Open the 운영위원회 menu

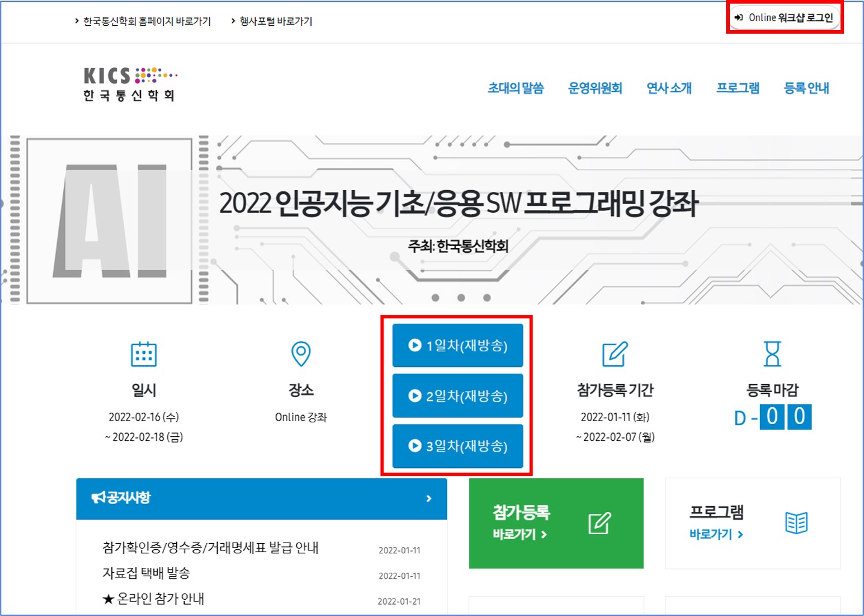pyautogui.click(x=594, y=88)
